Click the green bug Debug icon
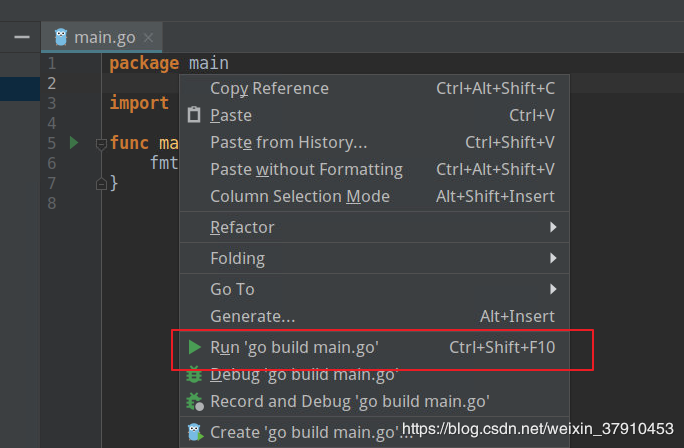 194,375
